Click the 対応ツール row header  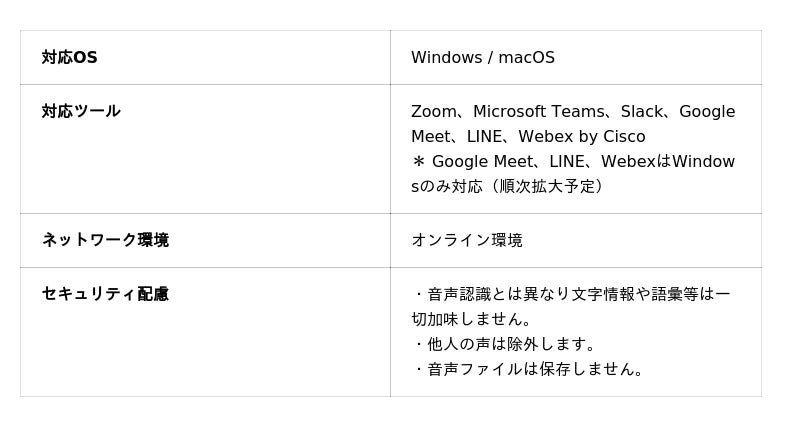pos(81,112)
